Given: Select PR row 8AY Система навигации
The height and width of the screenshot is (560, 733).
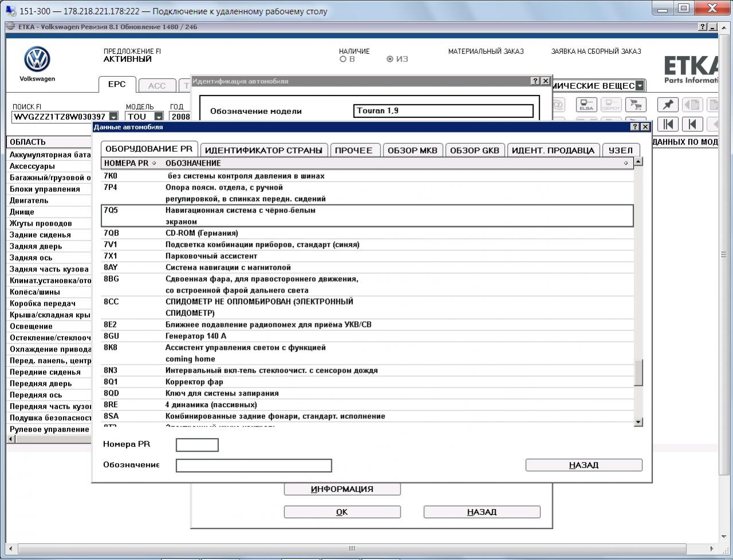Looking at the screenshot, I should pyautogui.click(x=367, y=267).
